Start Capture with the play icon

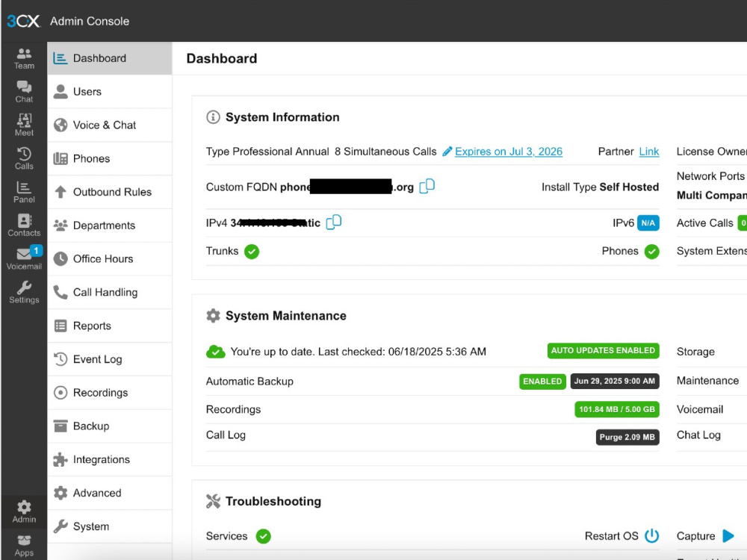[x=728, y=535]
